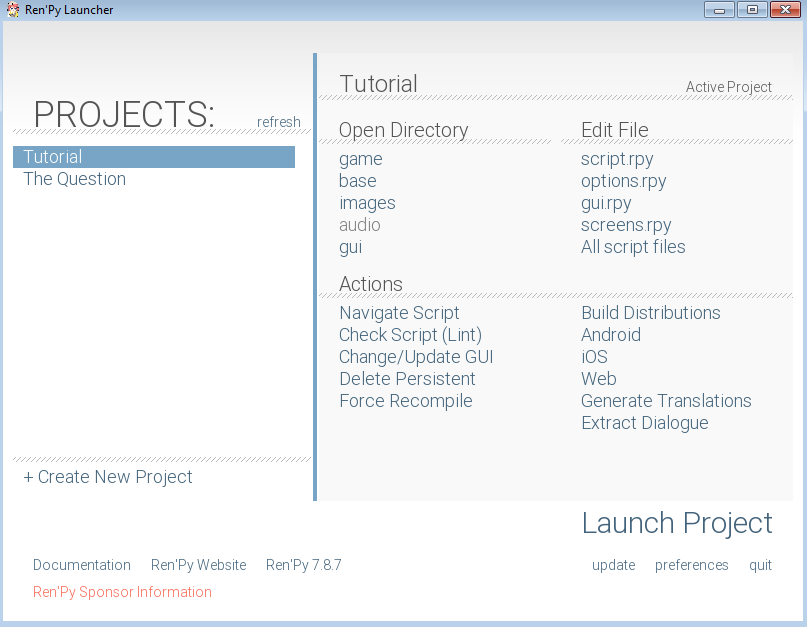Minimize the Ren'Py Launcher window

720,10
